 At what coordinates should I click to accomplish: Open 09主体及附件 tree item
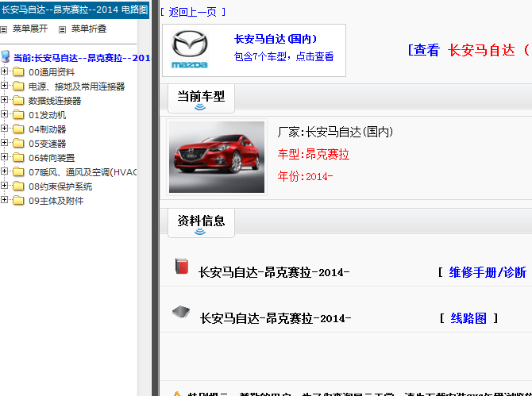tap(56, 201)
